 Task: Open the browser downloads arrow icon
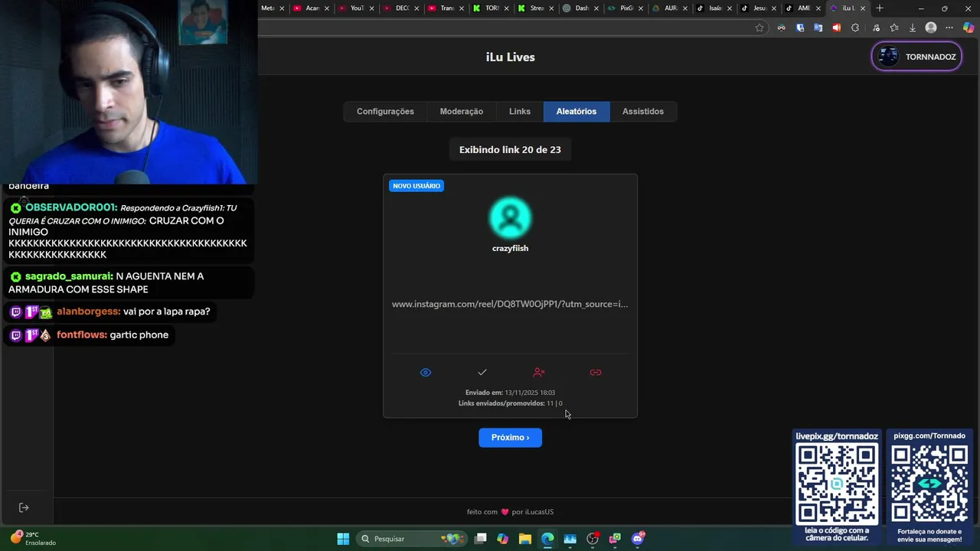(913, 28)
